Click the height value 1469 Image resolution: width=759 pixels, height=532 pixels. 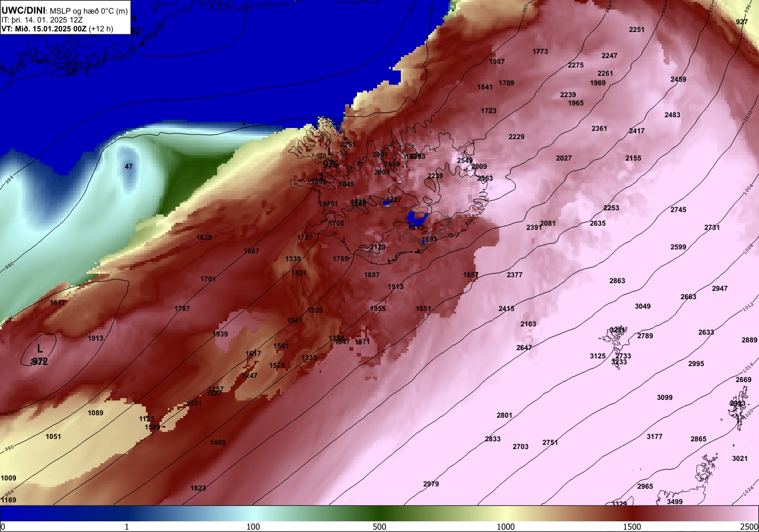pyautogui.click(x=218, y=443)
